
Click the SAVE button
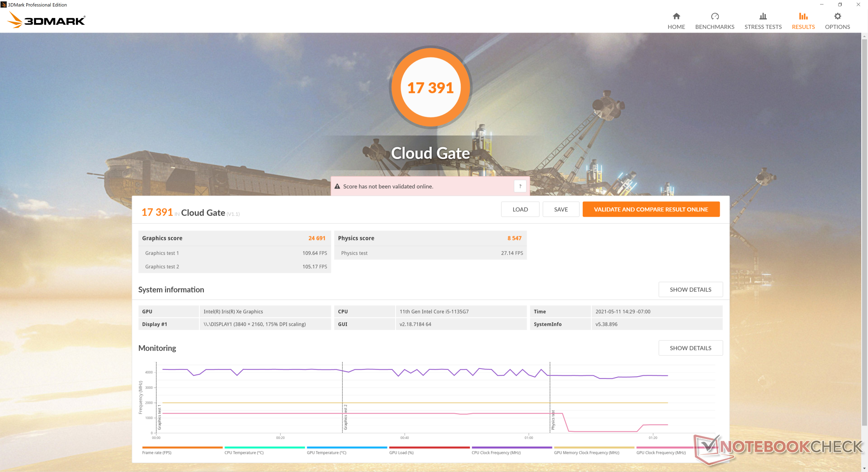[x=561, y=209]
